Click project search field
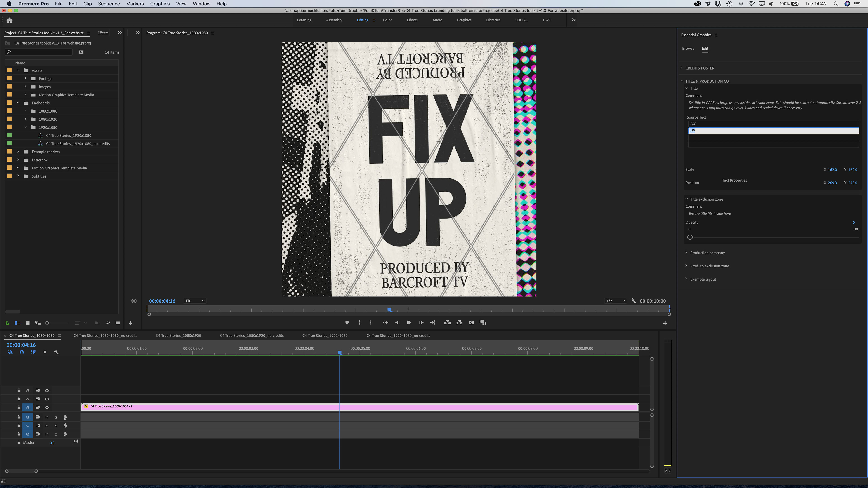868x488 pixels. [x=39, y=52]
